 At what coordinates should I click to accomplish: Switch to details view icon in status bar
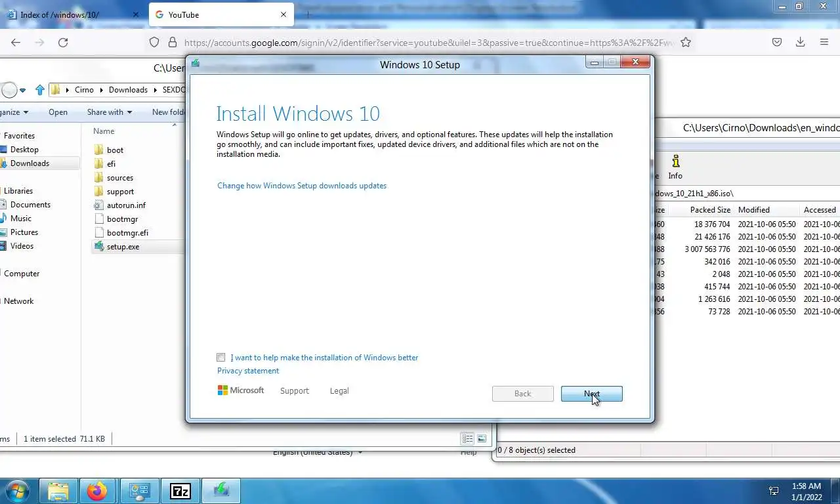tap(467, 439)
